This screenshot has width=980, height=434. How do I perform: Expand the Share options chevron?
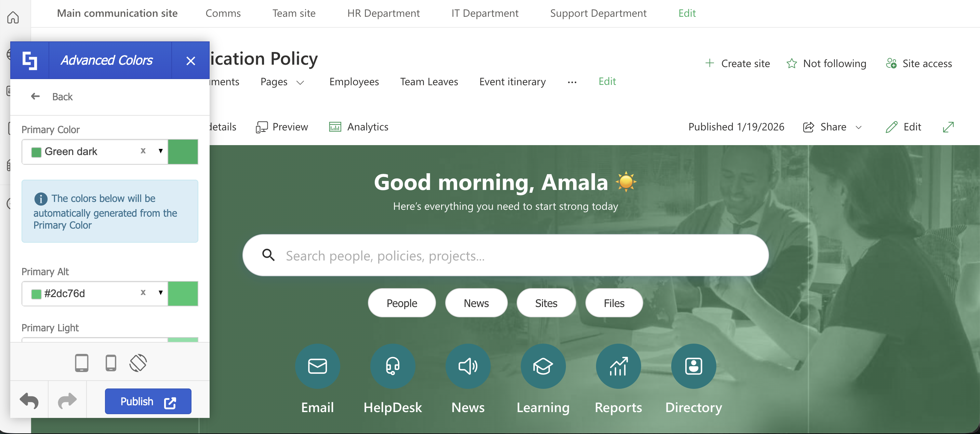[859, 127]
